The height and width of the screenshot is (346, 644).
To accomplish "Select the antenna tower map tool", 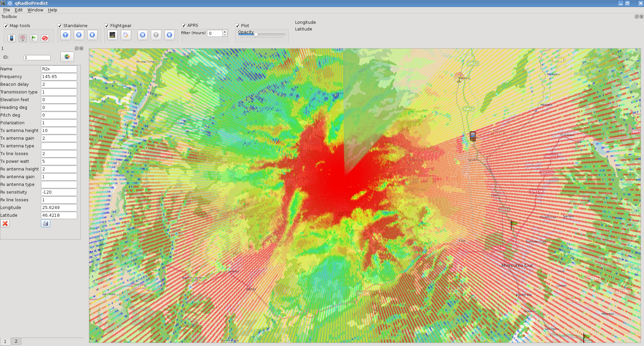I will click(23, 38).
